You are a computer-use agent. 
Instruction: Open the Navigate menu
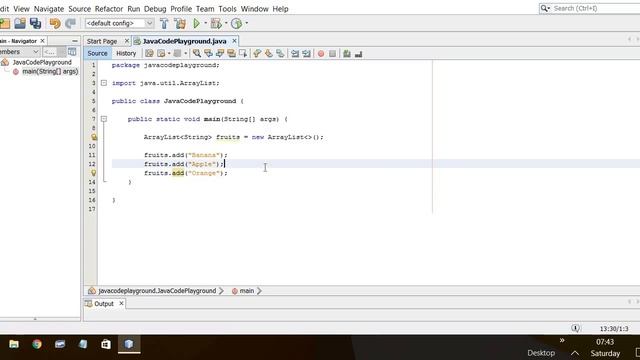(x=49, y=9)
